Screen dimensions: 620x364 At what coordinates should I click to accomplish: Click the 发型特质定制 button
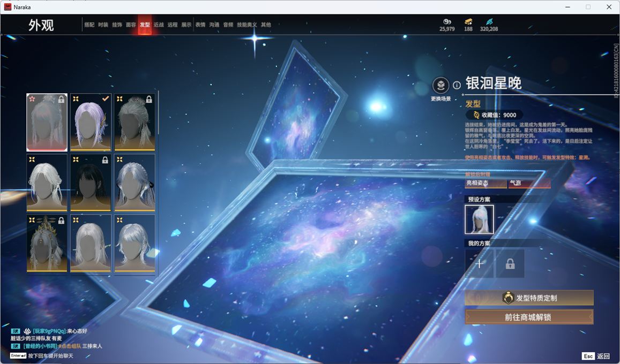click(x=529, y=298)
